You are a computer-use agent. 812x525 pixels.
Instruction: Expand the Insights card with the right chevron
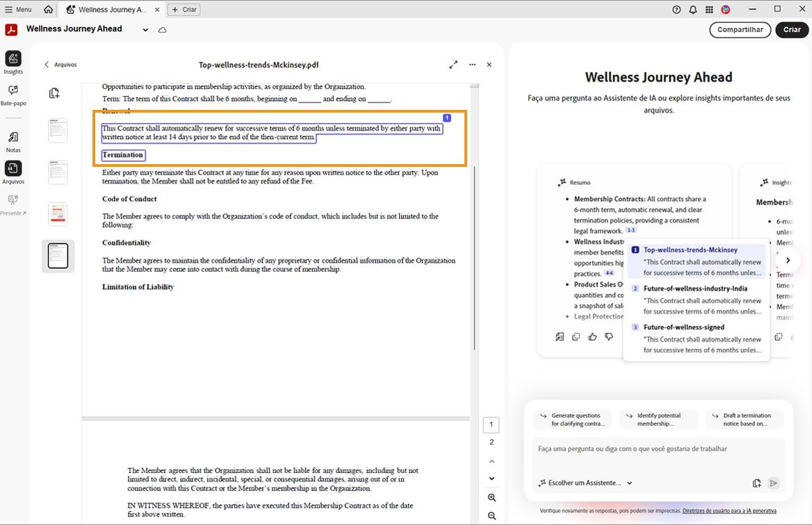click(x=787, y=260)
